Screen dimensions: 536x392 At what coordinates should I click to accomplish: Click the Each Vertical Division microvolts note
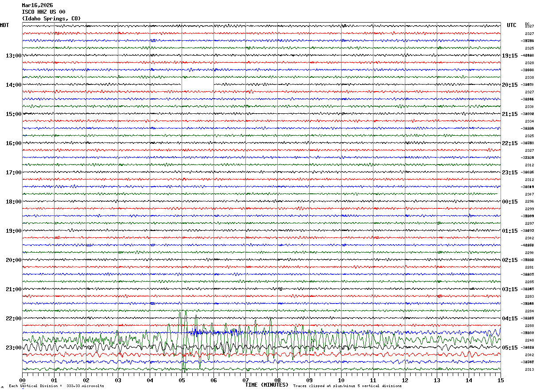pos(56,386)
